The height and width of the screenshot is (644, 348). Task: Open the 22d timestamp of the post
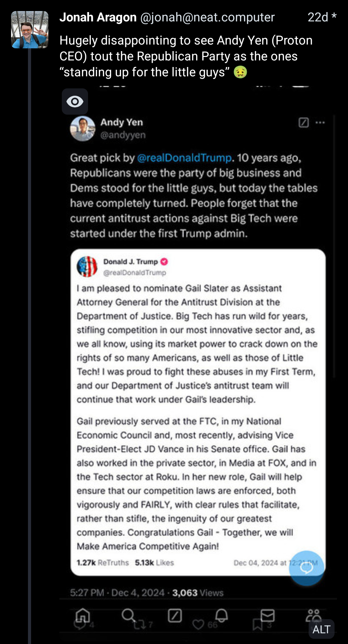318,17
